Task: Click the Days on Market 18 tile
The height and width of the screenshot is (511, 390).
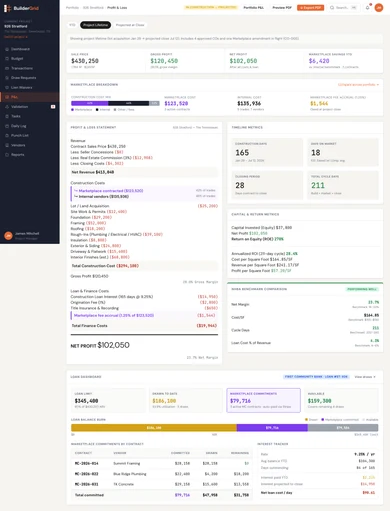Action: point(343,152)
